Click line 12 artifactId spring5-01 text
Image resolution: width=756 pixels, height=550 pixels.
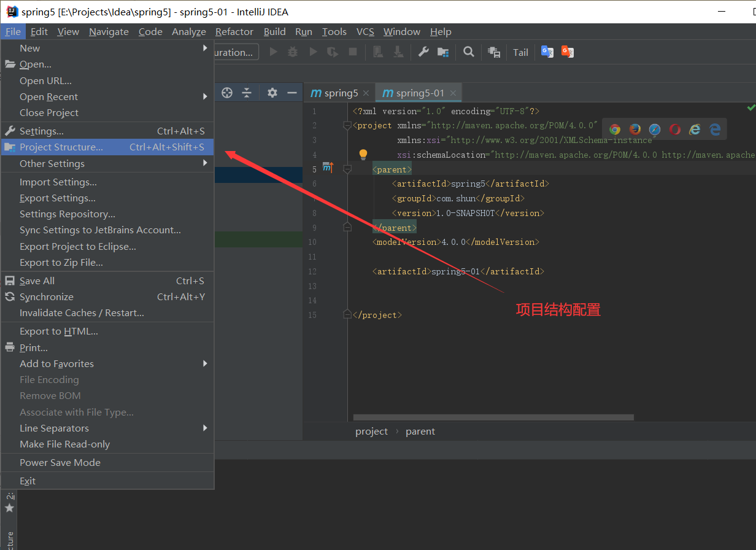(458, 271)
